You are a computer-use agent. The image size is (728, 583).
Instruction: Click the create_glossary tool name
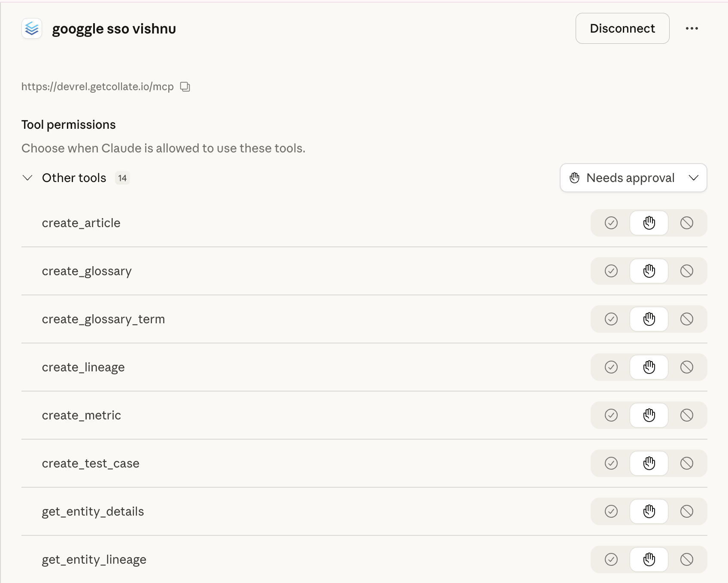click(x=87, y=271)
